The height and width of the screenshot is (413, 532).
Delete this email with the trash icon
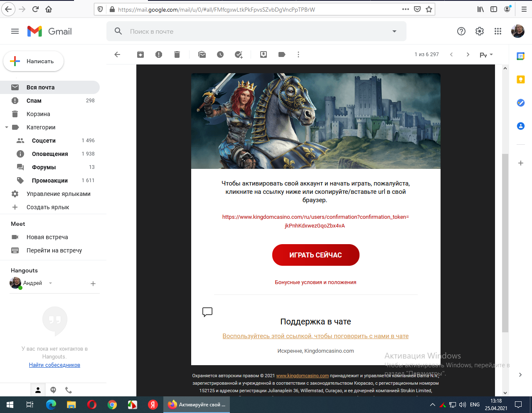click(177, 54)
